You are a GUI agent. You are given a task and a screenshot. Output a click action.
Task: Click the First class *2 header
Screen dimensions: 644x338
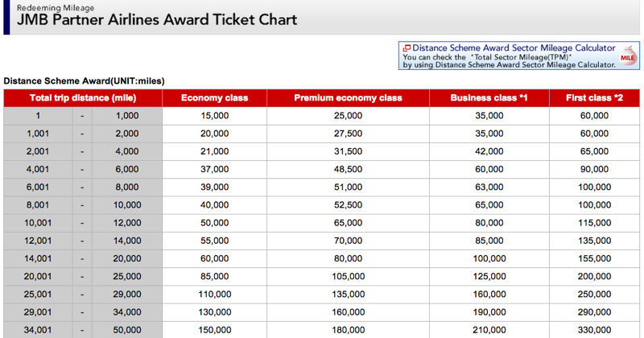pos(594,98)
